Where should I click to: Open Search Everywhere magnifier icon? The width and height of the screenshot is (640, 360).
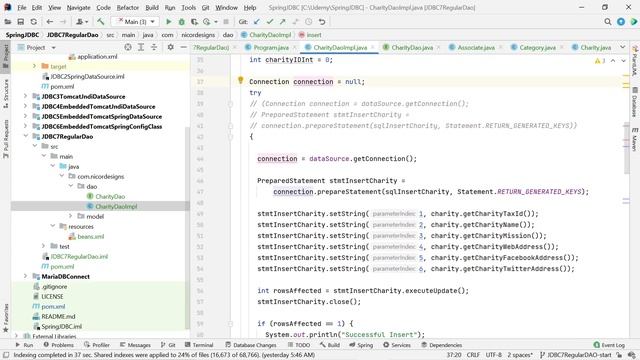click(608, 22)
